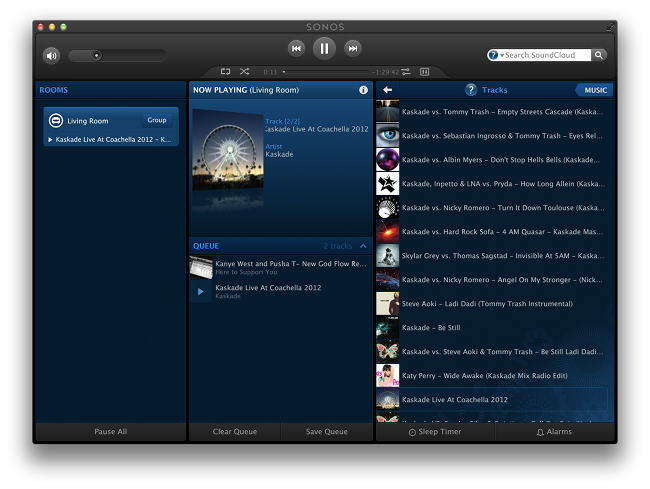Viewport: 650px width, 489px height.
Task: Skip to next track
Action: 353,48
